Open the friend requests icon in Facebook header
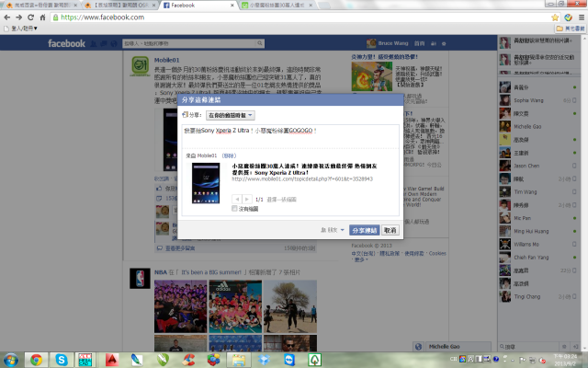The image size is (588, 368). 94,44
